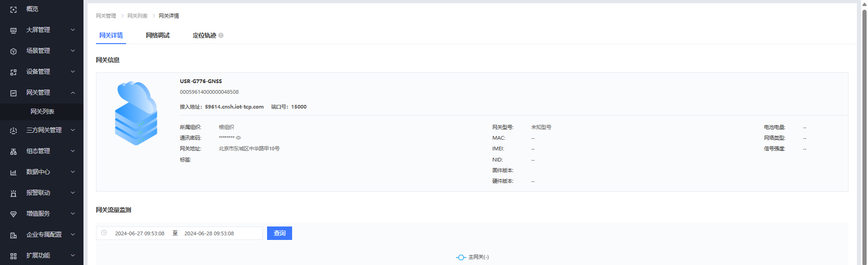Click the 数据中心 chart icon
This screenshot has height=265, width=868.
tap(13, 172)
